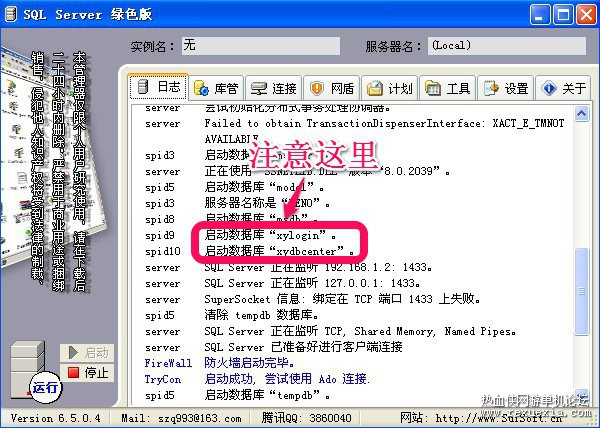Screen dimensions: 600x428
Task: Click the gear database icon on 库管 tab
Action: 201,88
